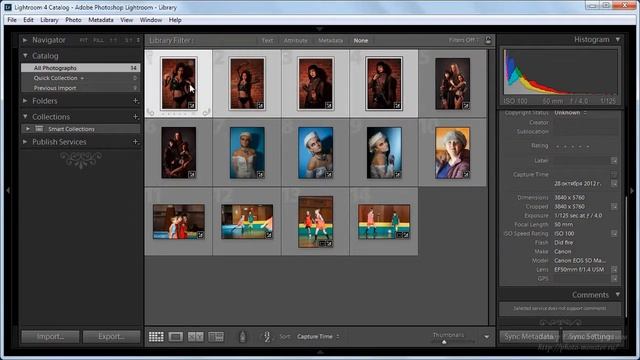Toggle A-Z sort direction icon

click(x=267, y=337)
